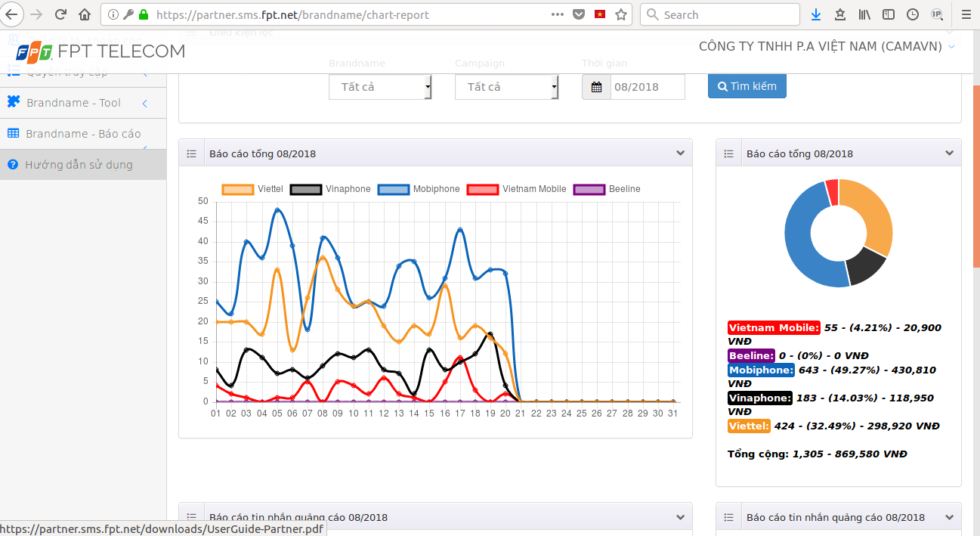This screenshot has height=536, width=980.
Task: Toggle the Vinaphone series in the legend
Action: point(330,189)
